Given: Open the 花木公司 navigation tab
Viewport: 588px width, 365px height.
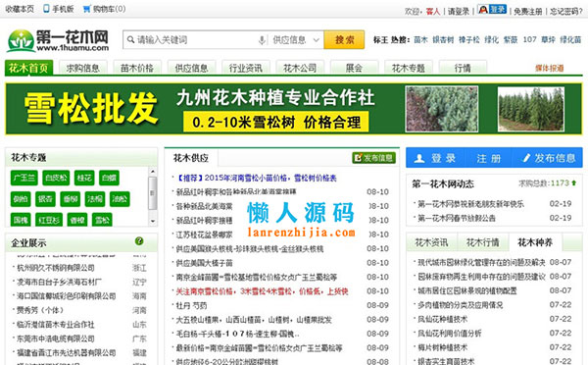Looking at the screenshot, I should 300,68.
